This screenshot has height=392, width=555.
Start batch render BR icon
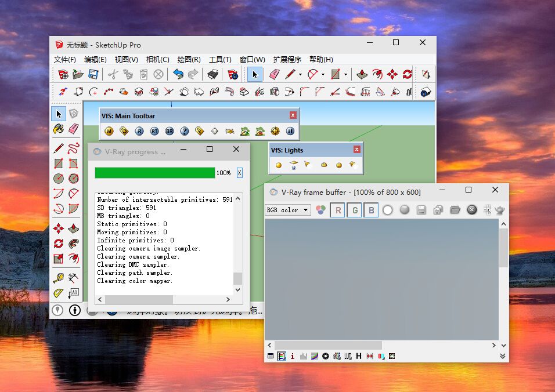(170, 131)
